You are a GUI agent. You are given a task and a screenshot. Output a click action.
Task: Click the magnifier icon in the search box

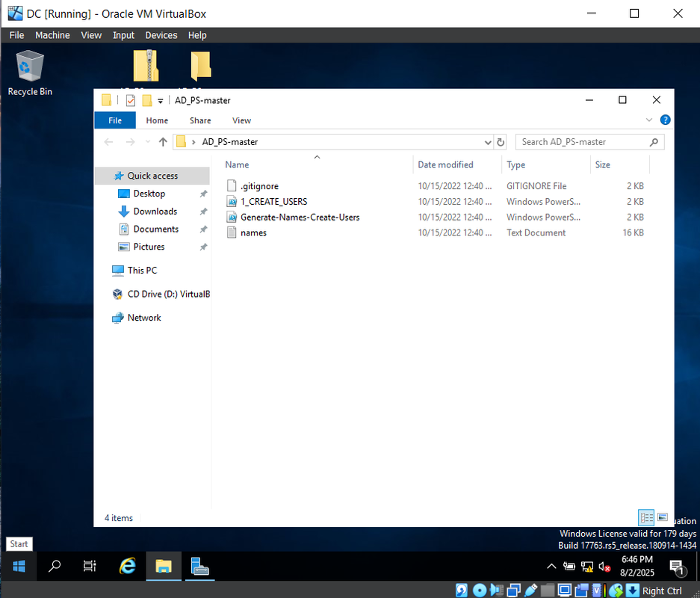tap(654, 142)
